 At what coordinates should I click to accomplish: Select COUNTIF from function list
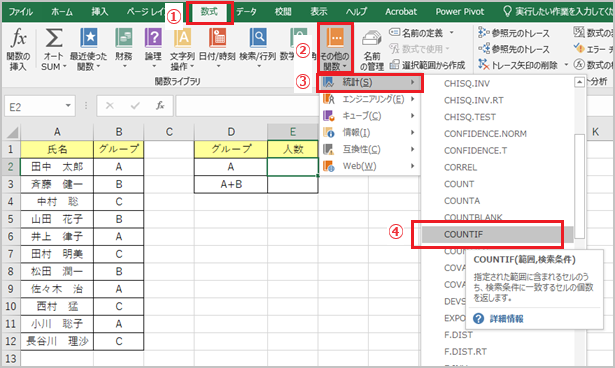coord(497,235)
